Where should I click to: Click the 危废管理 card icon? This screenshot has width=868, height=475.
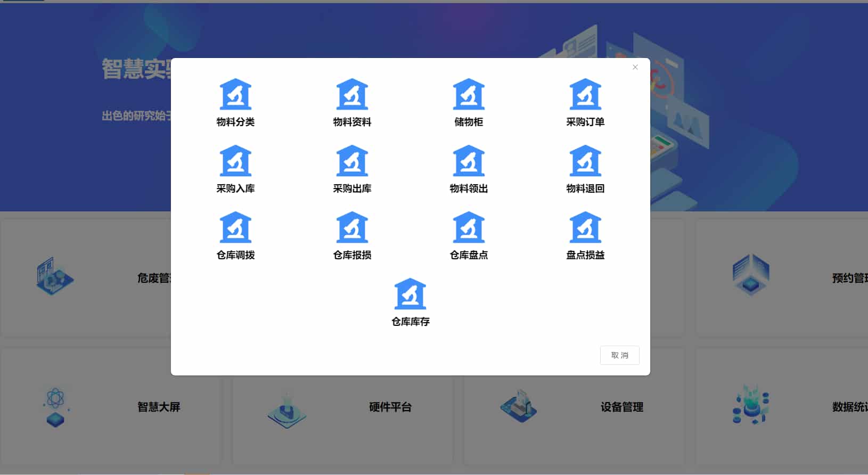click(x=55, y=276)
